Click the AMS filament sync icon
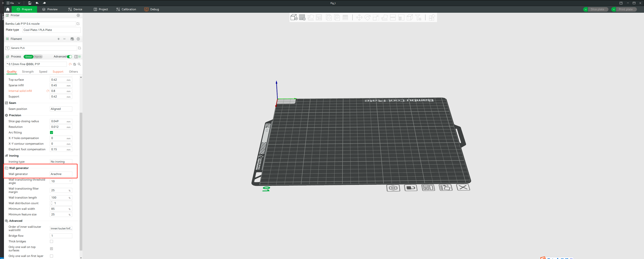 pos(72,39)
